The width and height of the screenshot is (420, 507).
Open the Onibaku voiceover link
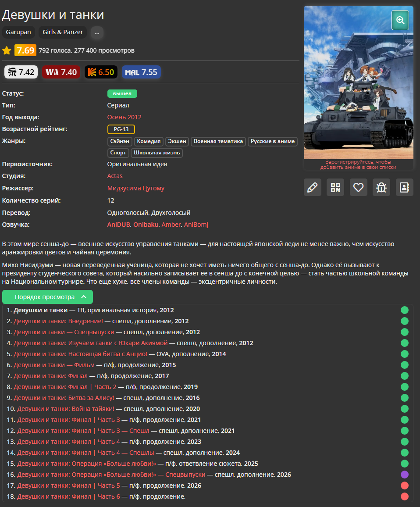(x=146, y=225)
